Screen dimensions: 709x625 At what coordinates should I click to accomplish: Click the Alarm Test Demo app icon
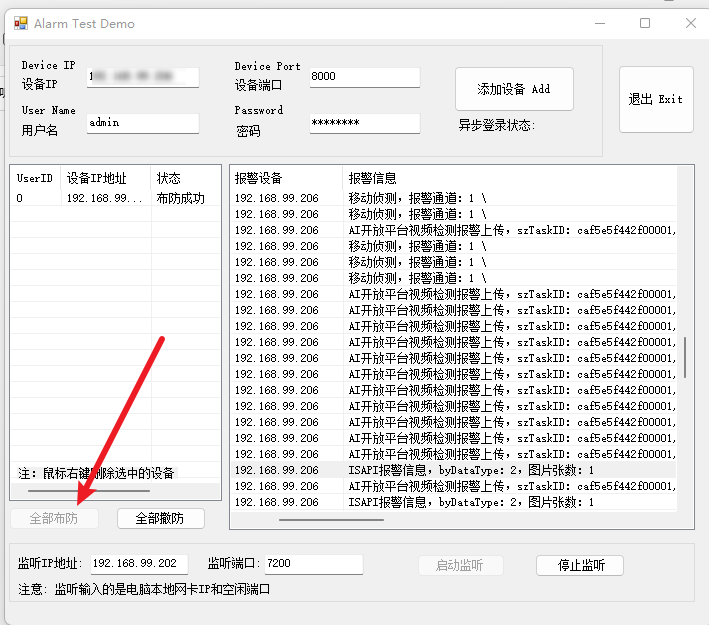(21, 23)
